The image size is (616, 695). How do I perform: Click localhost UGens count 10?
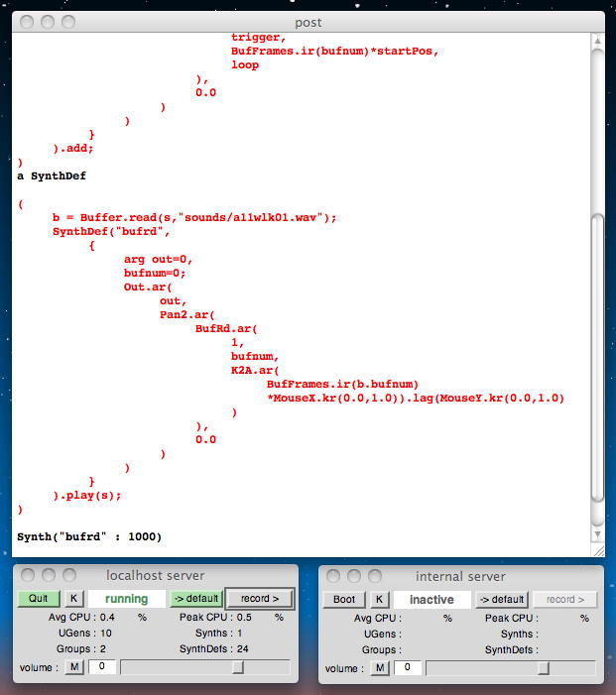pyautogui.click(x=105, y=633)
